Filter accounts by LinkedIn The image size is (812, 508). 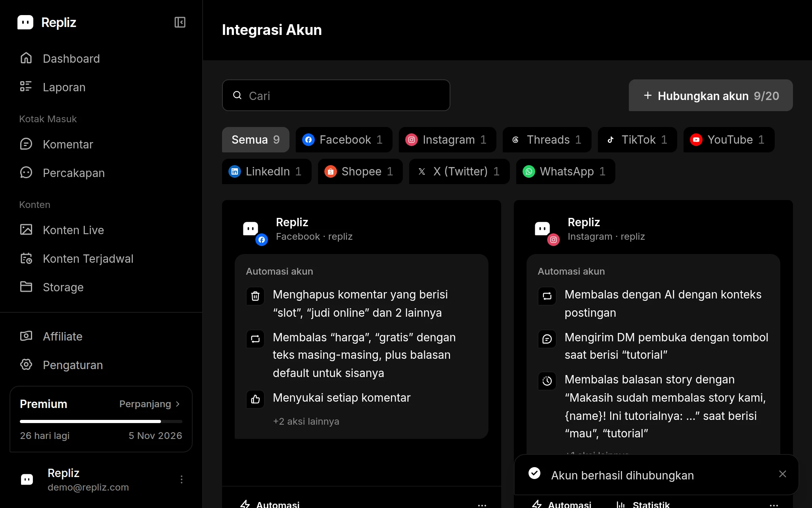267,171
